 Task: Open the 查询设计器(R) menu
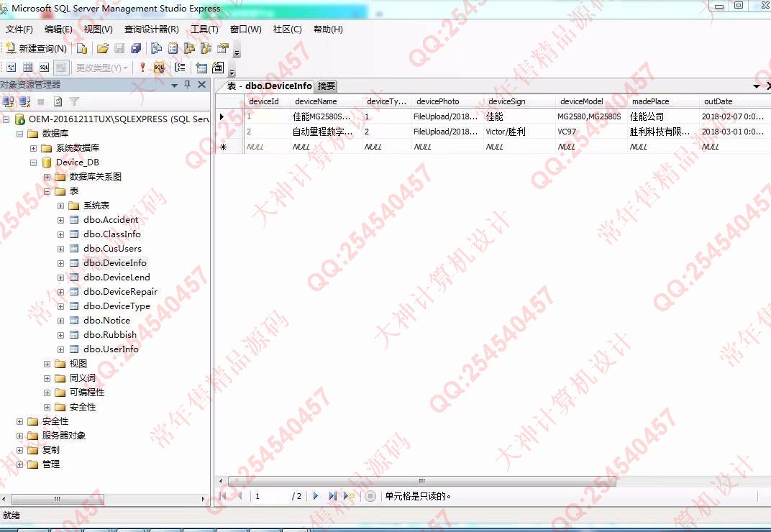[x=152, y=29]
